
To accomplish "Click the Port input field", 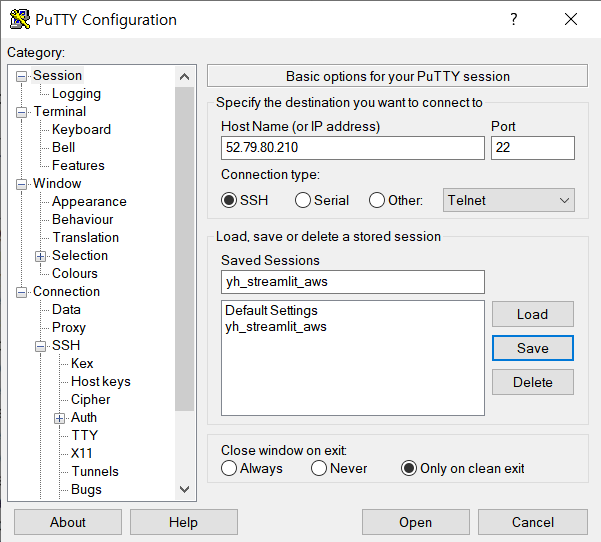I will [x=533, y=148].
